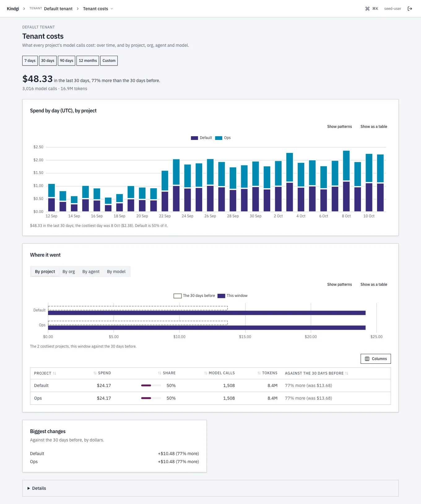The width and height of the screenshot is (421, 504).
Task: Open the command palette ⌘K icon
Action: (x=367, y=9)
